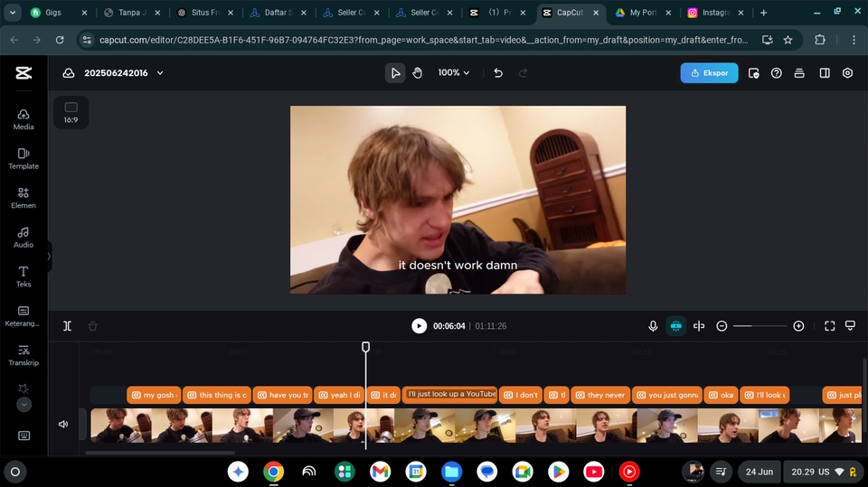Open keyboard shortcuts icon in sidebar

coord(24,435)
